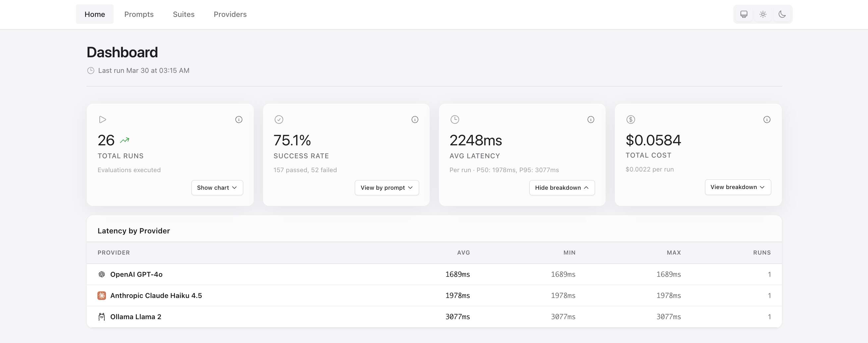Click the AVG column header
The image size is (868, 343).
click(463, 253)
